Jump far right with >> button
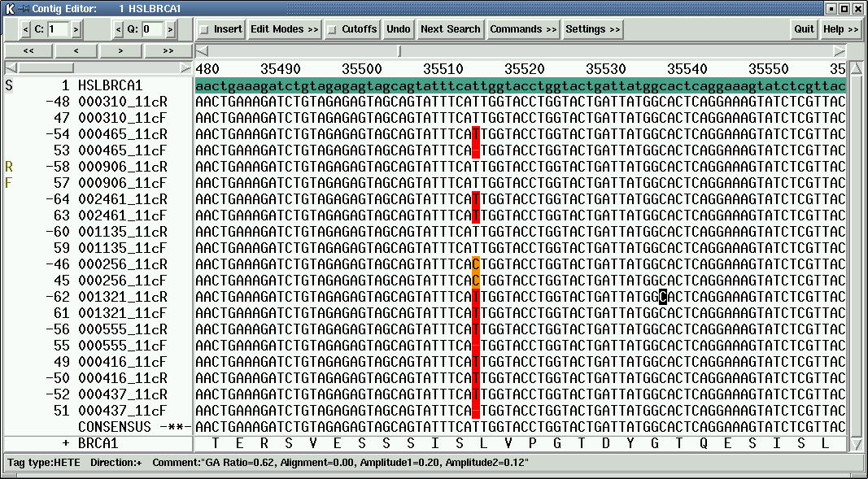The height and width of the screenshot is (479, 868). tap(168, 51)
